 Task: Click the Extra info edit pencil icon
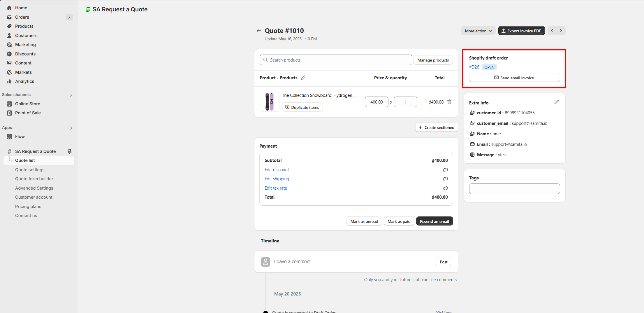click(x=557, y=102)
